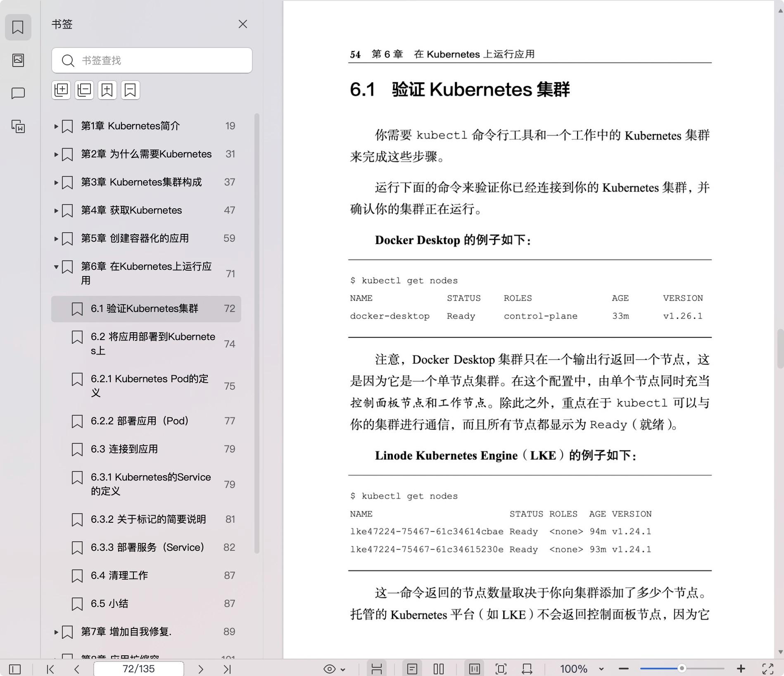Go to bookmark 6.2.2 部署应用（Pod）
Viewport: 784px width, 676px height.
point(146,421)
